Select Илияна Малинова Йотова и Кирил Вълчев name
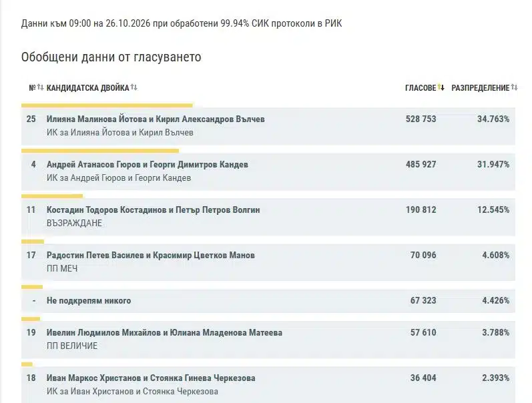 coord(156,119)
